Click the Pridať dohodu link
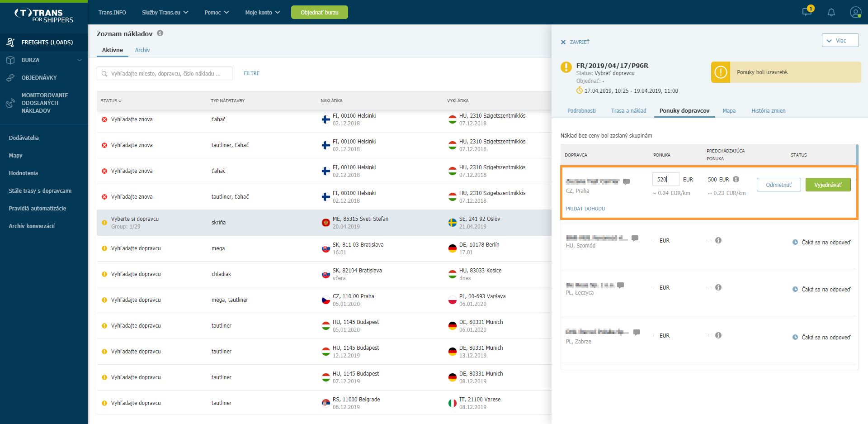Screen dimensions: 868x424 (585, 209)
